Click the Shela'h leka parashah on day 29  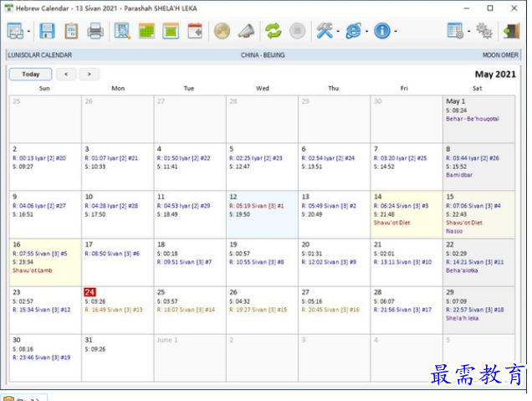(x=462, y=318)
